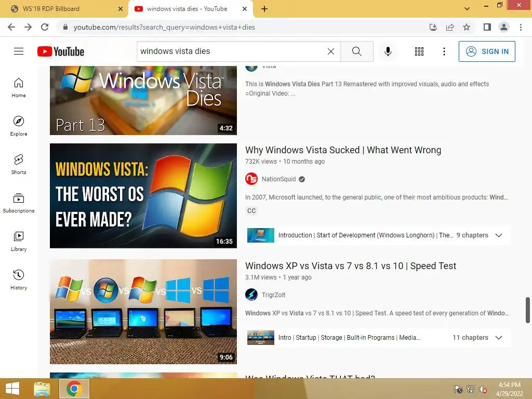
Task: Open the YouTube apps grid icon
Action: 419,51
